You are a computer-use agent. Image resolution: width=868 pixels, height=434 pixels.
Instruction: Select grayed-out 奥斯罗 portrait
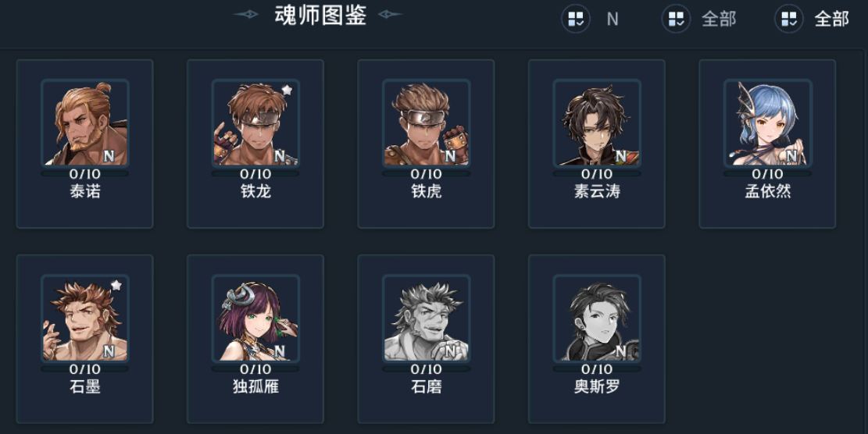coord(597,318)
